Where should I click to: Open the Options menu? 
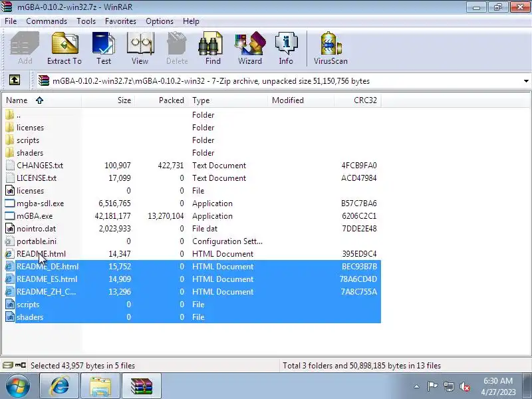coord(160,21)
